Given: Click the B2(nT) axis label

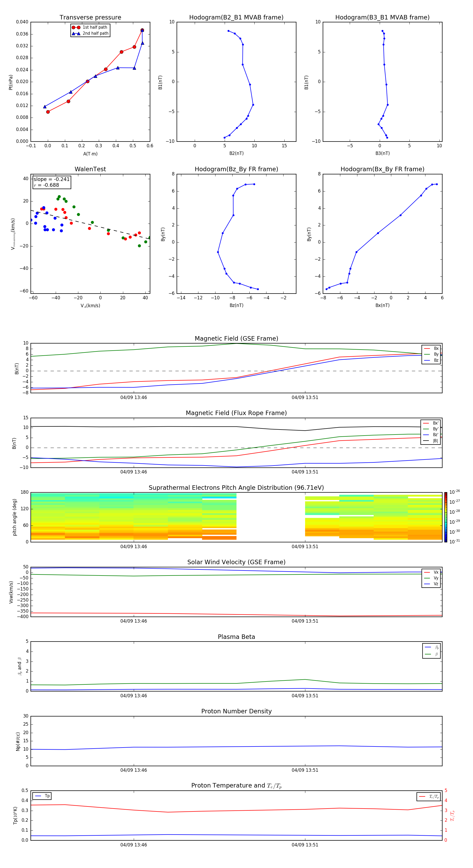Looking at the screenshot, I should (x=236, y=153).
